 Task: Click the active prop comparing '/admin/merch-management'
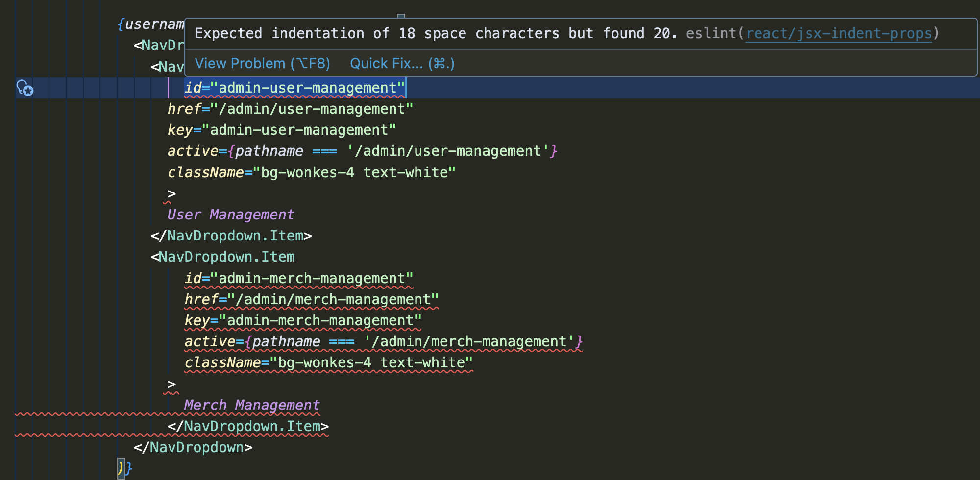tap(383, 341)
